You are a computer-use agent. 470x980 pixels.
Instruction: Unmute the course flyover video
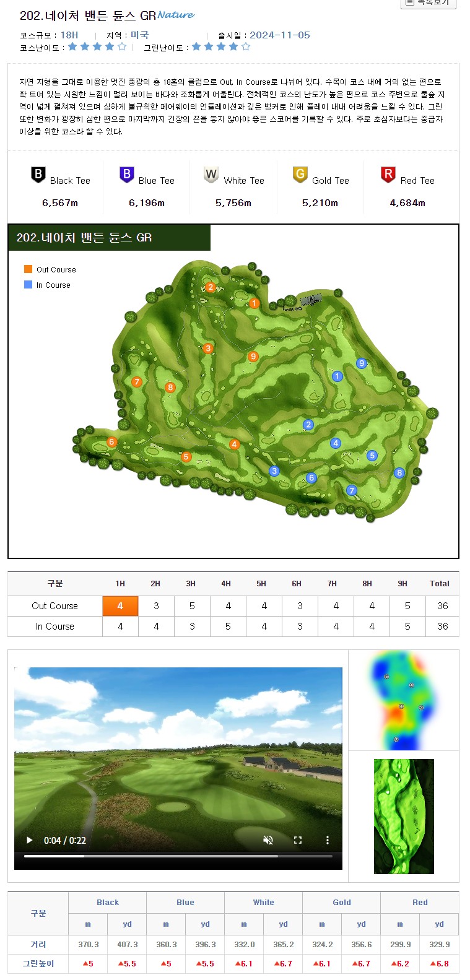coord(268,840)
